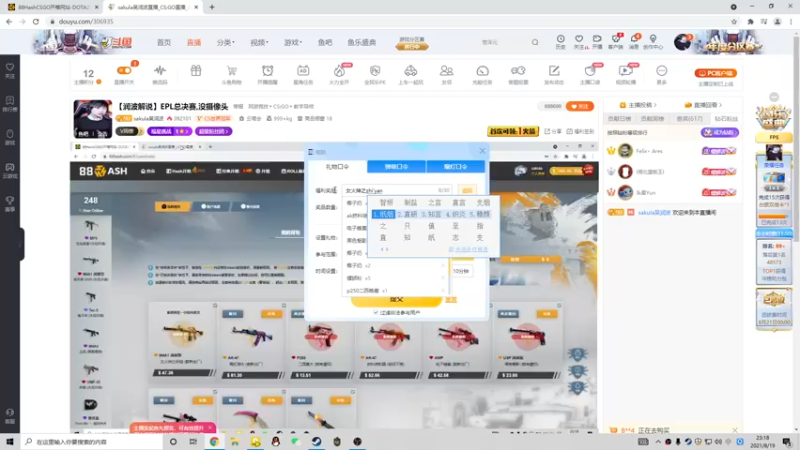This screenshot has width=800, height=450.
Task: Open the creator center location icon
Action: (x=653, y=42)
